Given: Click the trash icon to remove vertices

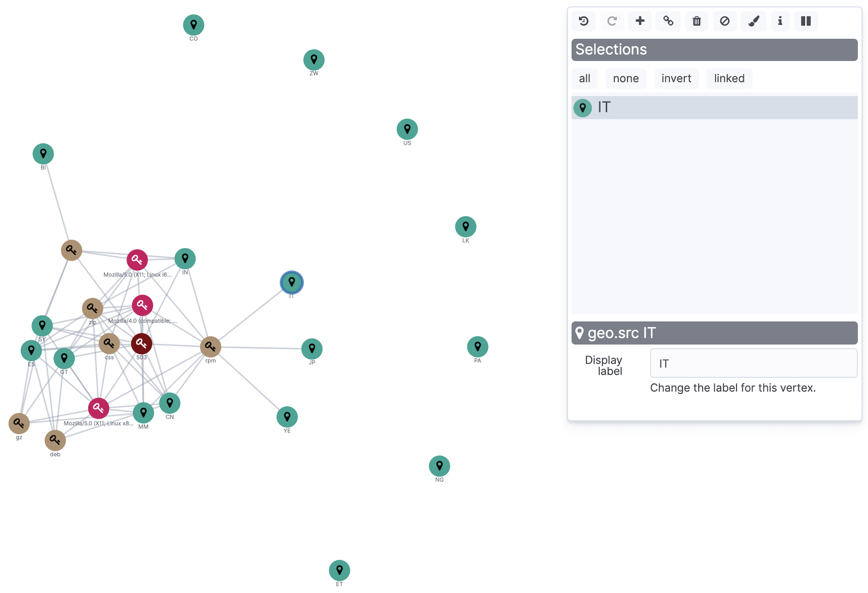Looking at the screenshot, I should (x=696, y=21).
